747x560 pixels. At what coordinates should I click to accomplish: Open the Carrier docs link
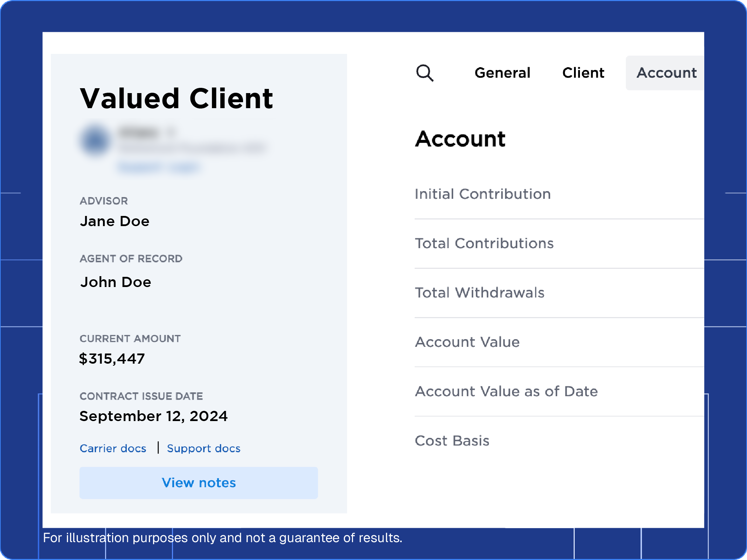coord(113,448)
